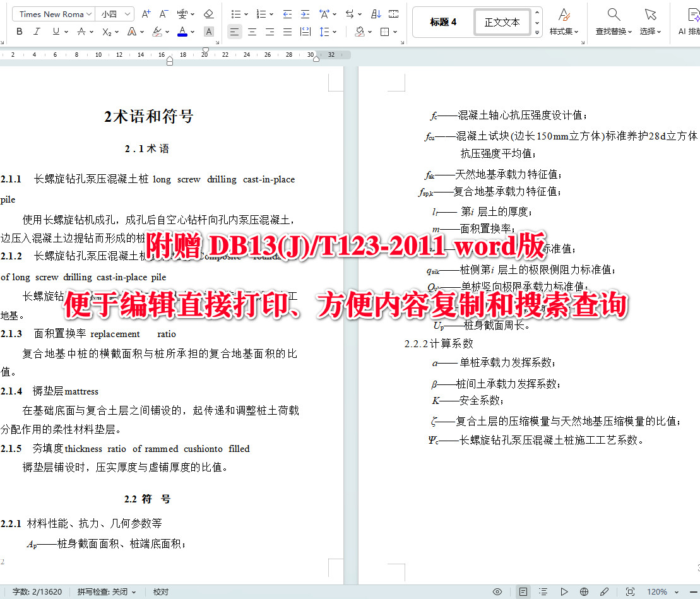Toggle italic formatting
The image size is (700, 599).
37,32
